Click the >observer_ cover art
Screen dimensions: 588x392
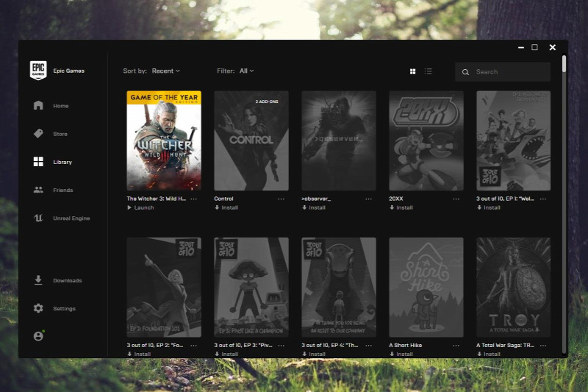click(339, 140)
